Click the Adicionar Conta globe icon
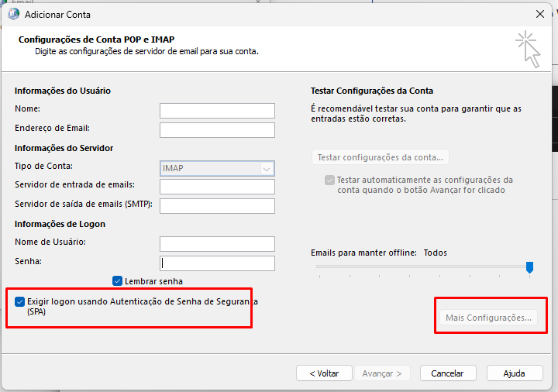 13,14
